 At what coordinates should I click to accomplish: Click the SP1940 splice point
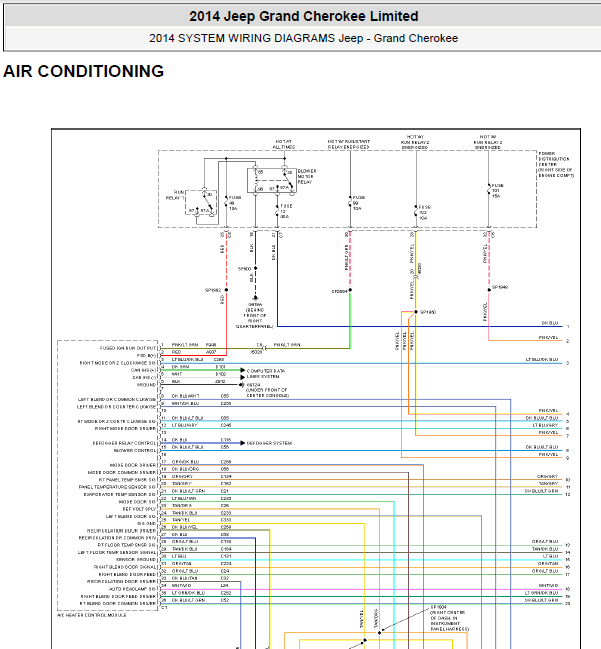click(x=489, y=287)
